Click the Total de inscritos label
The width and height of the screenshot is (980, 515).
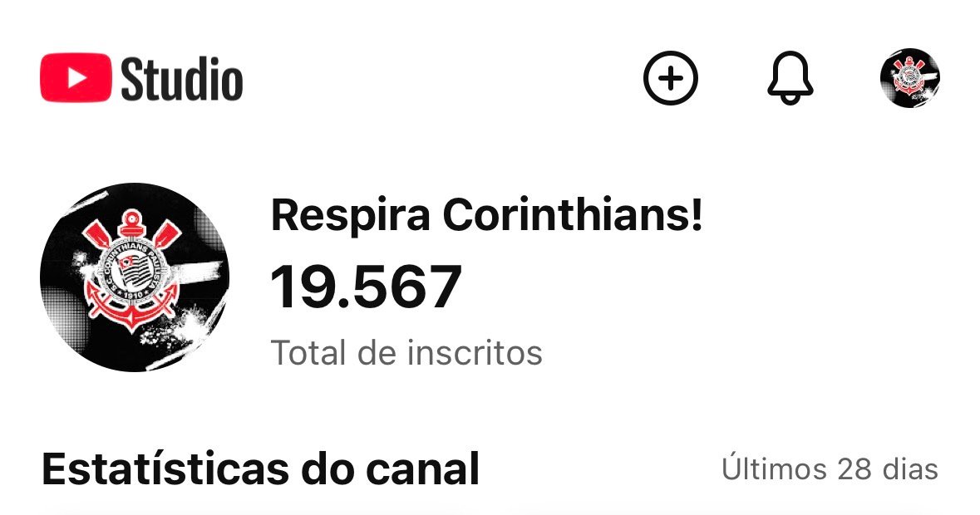pos(406,353)
